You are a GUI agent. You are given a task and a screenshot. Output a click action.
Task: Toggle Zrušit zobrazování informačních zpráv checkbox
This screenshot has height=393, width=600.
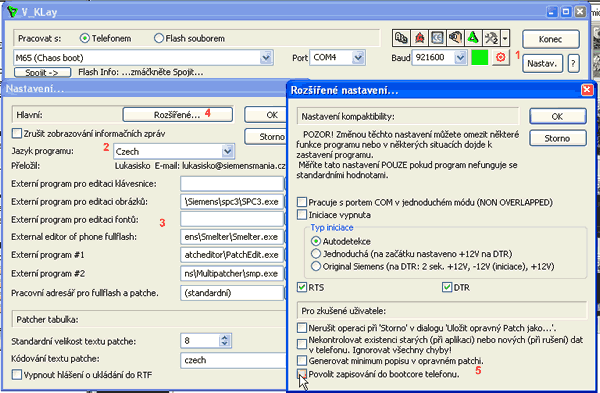[17, 134]
